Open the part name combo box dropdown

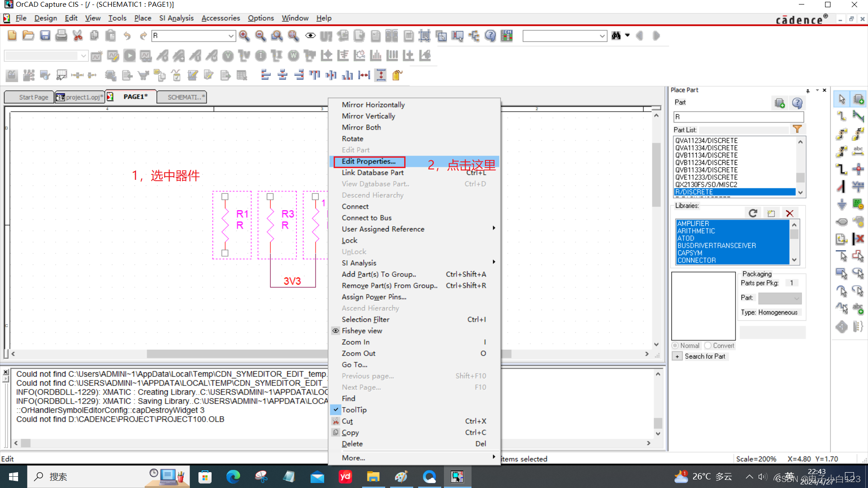click(231, 36)
